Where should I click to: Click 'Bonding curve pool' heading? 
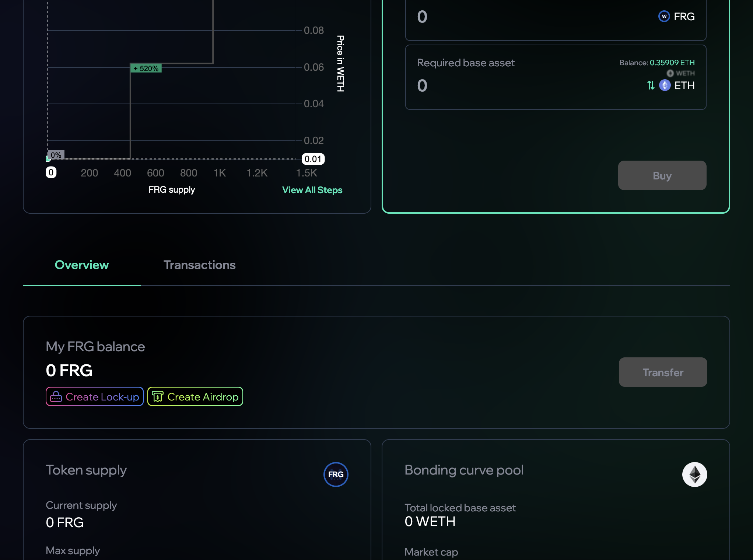[464, 470]
